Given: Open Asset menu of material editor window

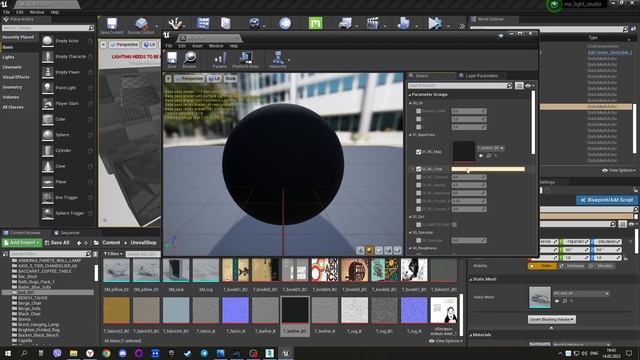Looking at the screenshot, I should (x=197, y=46).
